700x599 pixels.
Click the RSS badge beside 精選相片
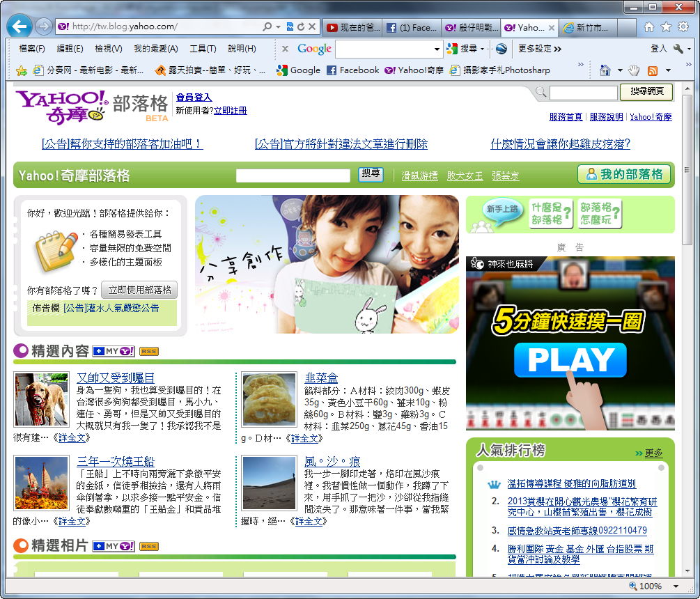tap(148, 546)
